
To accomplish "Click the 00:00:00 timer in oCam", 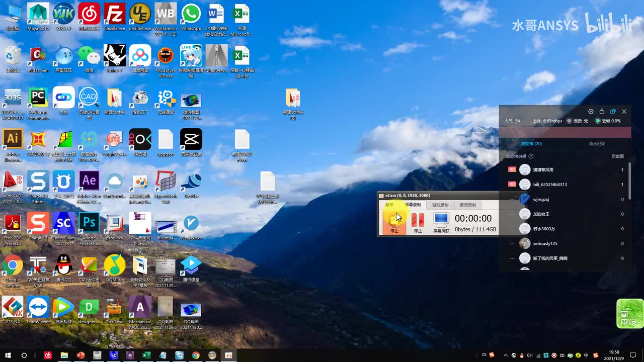I will coord(473,218).
